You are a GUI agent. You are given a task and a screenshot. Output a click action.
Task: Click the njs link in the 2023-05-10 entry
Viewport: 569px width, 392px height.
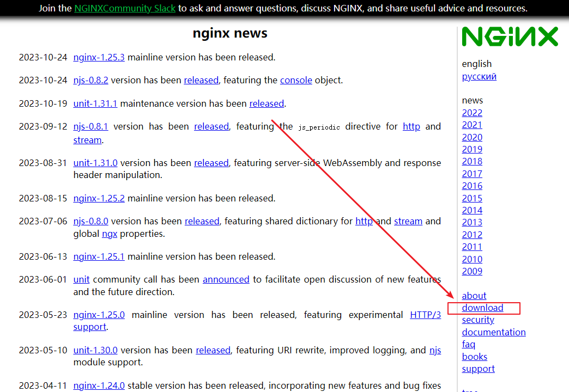click(435, 350)
